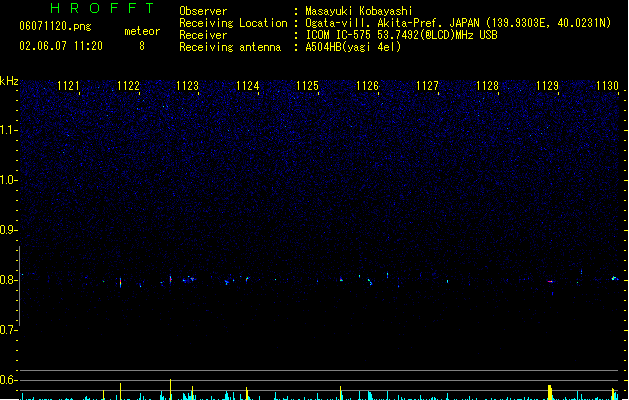Click the 1121 time axis label
629x400 pixels.
click(x=68, y=86)
